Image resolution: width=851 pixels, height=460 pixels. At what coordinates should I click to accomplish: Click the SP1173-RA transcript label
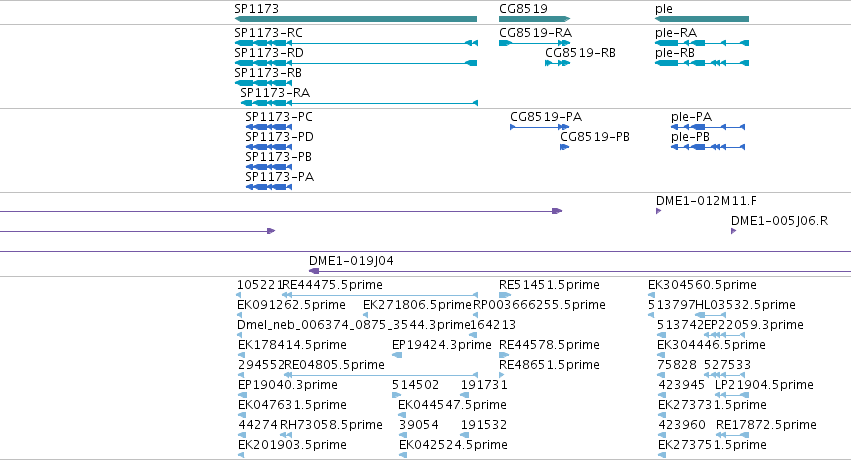pos(275,93)
